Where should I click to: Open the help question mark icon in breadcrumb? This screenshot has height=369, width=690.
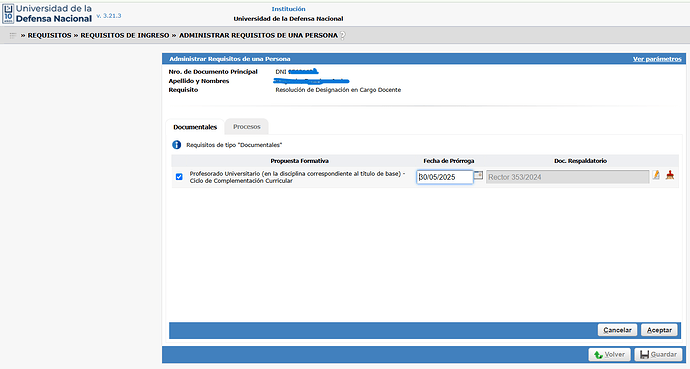pyautogui.click(x=343, y=36)
